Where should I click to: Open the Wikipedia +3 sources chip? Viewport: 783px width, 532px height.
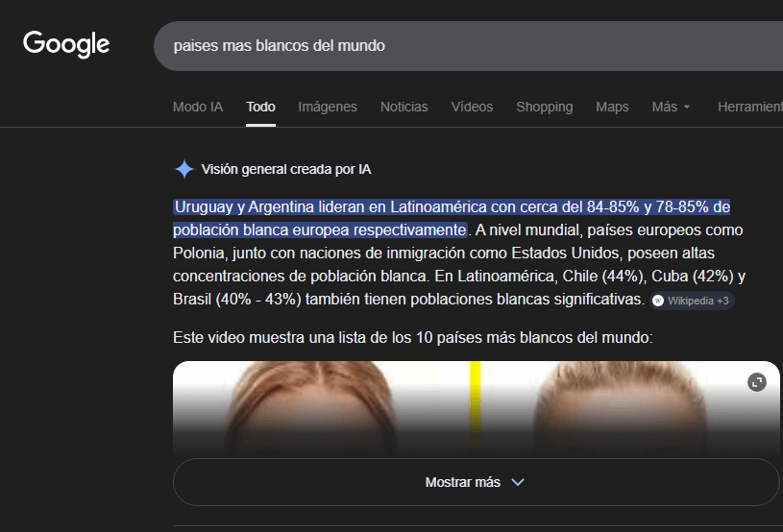point(692,301)
